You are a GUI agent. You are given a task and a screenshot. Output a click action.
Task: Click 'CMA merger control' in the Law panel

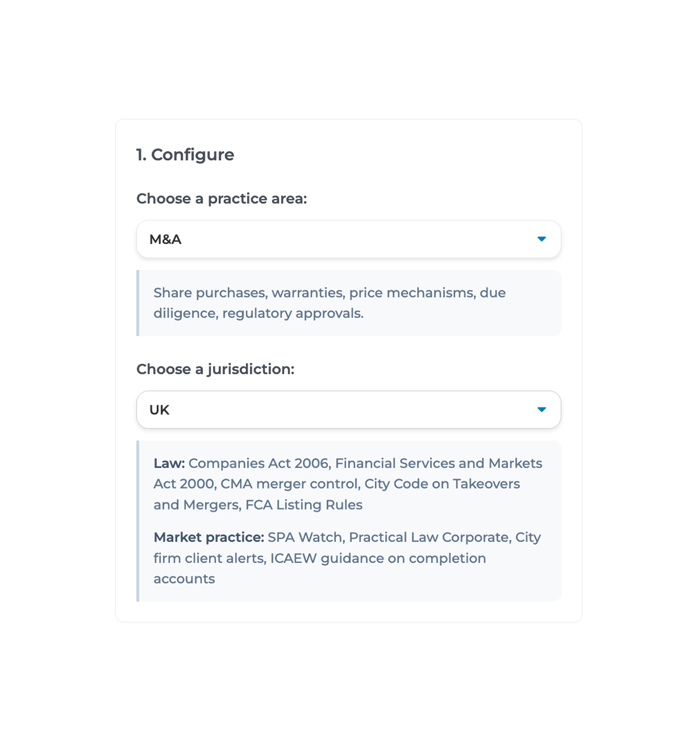[x=289, y=484]
